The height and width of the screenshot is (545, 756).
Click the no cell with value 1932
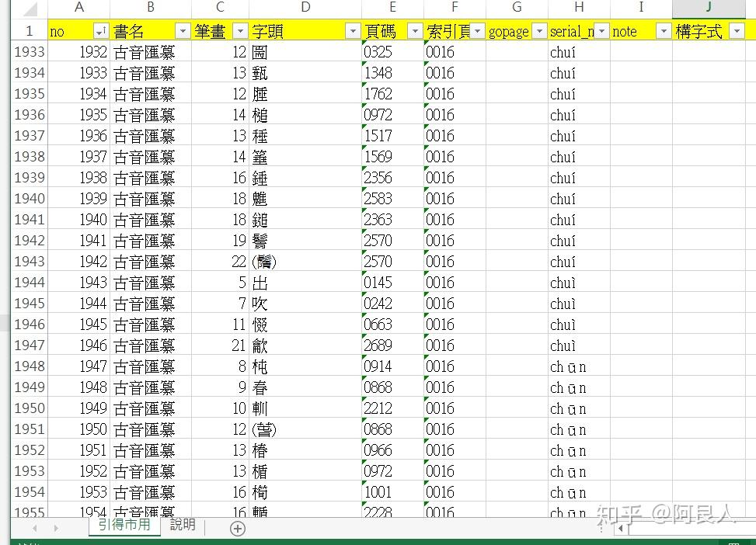coord(79,51)
